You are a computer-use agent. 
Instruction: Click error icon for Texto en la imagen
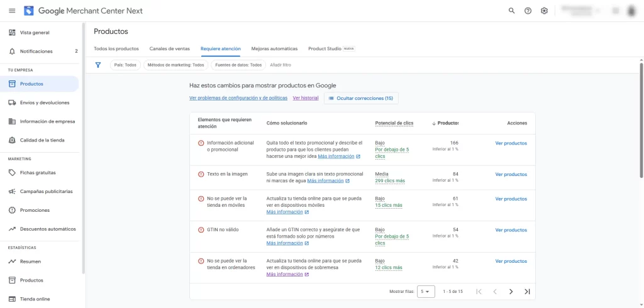(x=201, y=174)
